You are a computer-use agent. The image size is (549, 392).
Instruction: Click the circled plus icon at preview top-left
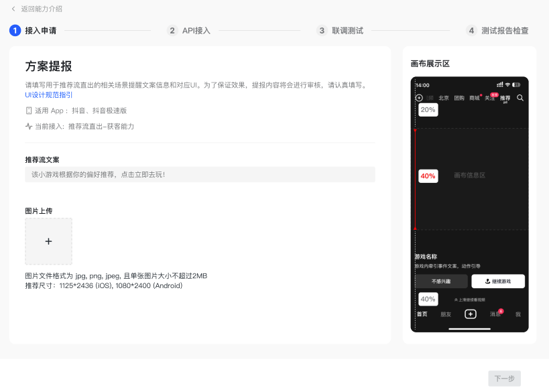click(x=419, y=98)
